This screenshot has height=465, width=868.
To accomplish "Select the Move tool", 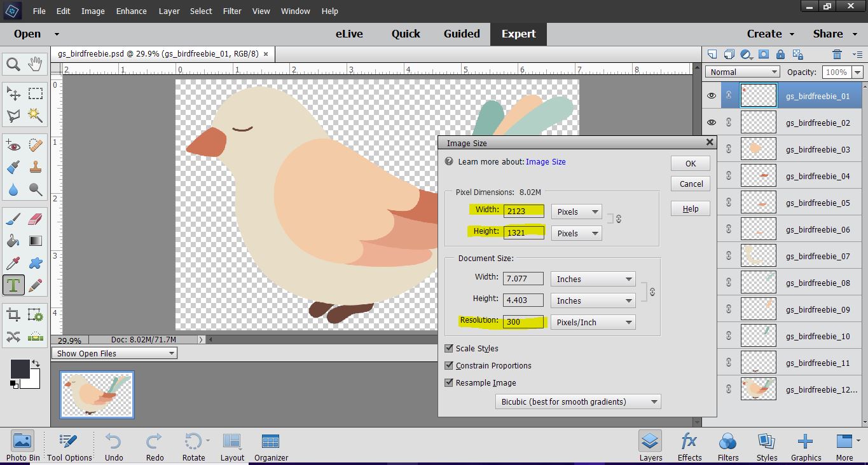I will tap(13, 94).
